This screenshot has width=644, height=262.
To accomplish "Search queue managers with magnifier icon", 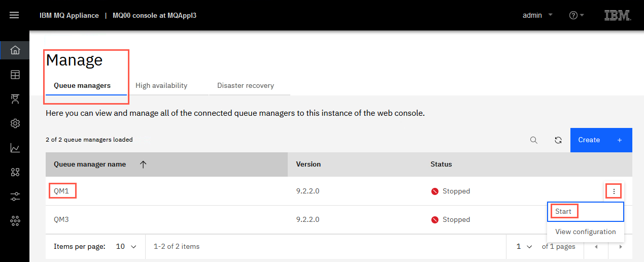I will pyautogui.click(x=534, y=140).
